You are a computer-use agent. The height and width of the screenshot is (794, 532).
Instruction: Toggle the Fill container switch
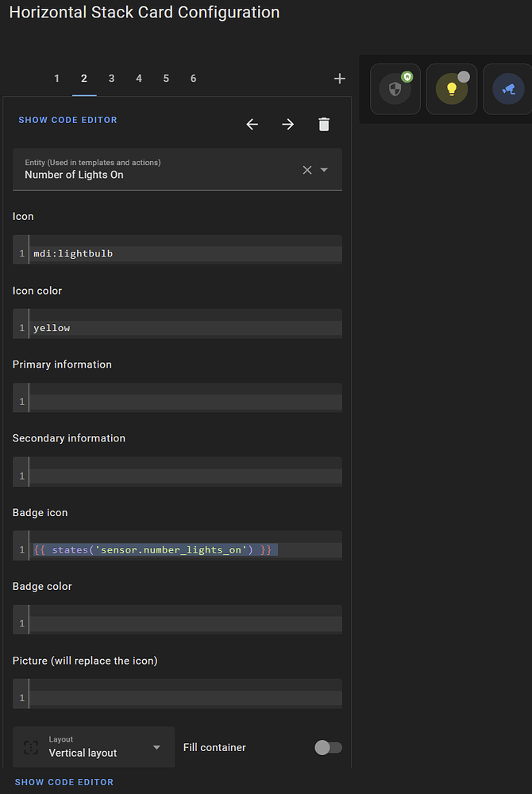click(328, 747)
